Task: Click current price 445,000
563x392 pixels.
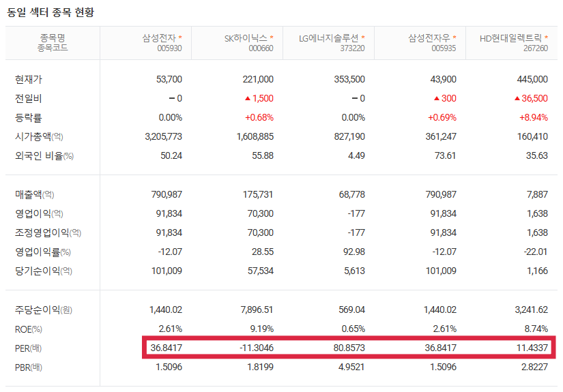Action: coord(532,79)
